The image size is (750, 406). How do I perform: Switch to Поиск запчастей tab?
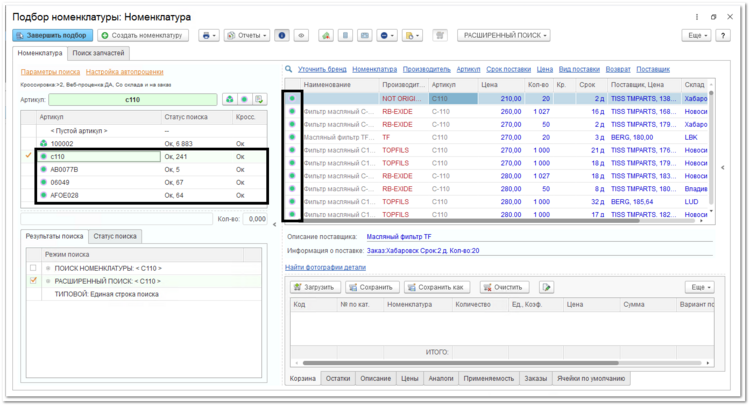(x=99, y=53)
